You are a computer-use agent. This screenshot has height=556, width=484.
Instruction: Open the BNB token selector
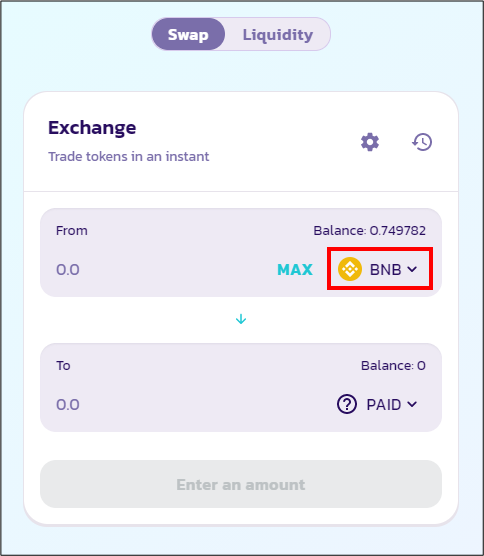click(379, 269)
